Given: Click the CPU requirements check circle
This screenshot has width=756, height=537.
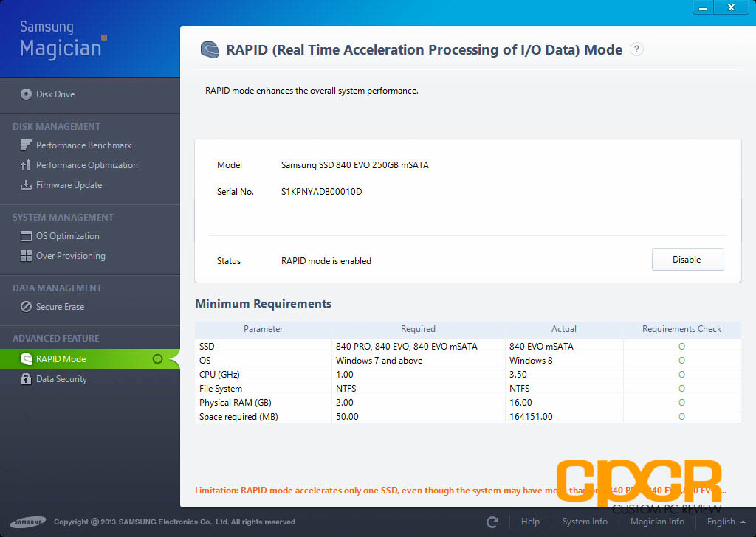Looking at the screenshot, I should pos(681,374).
